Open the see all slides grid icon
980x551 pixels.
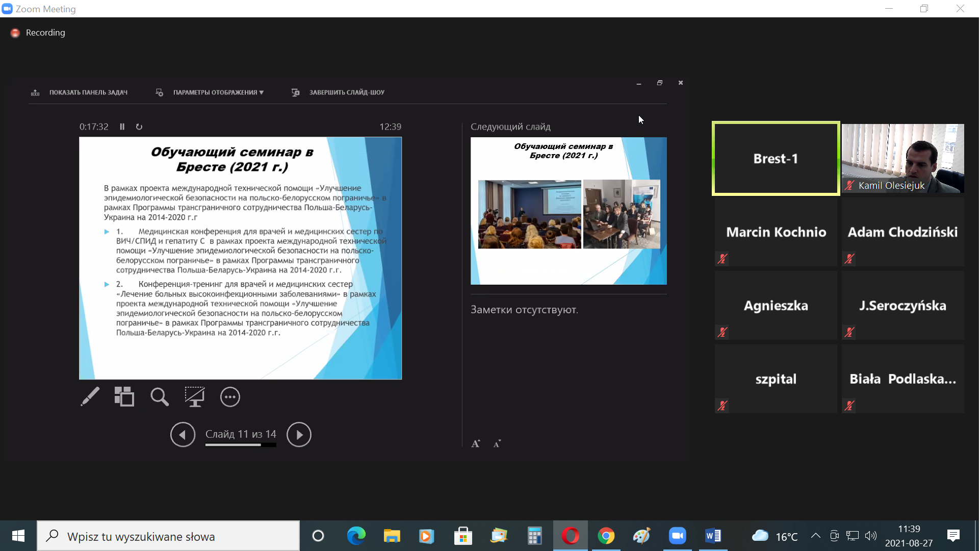click(124, 397)
